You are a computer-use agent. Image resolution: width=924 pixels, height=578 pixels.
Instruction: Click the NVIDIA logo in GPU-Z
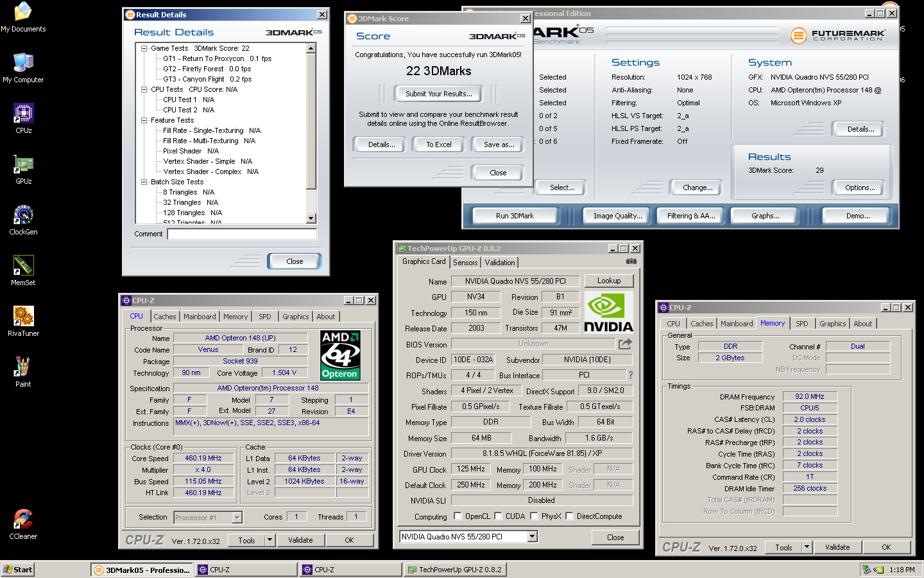pyautogui.click(x=608, y=312)
